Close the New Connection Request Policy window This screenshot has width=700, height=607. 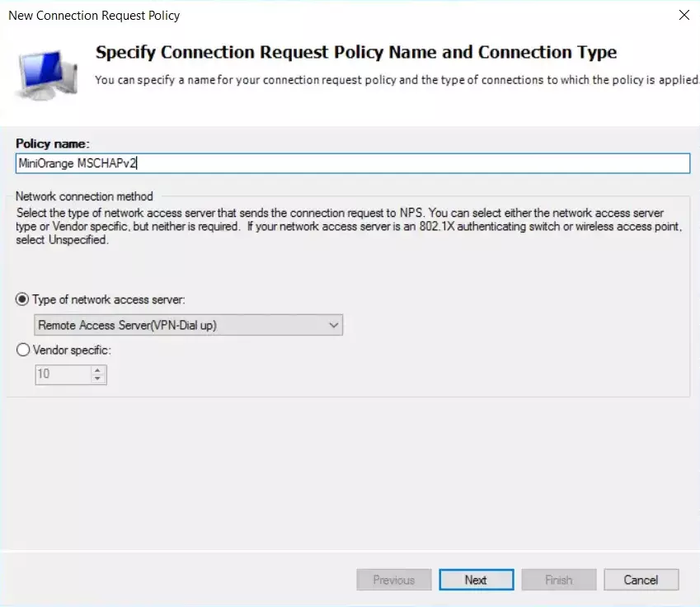[685, 15]
